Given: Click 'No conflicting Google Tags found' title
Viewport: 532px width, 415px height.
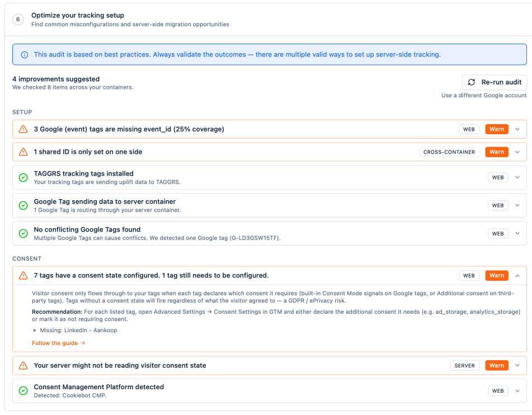Looking at the screenshot, I should [x=87, y=229].
